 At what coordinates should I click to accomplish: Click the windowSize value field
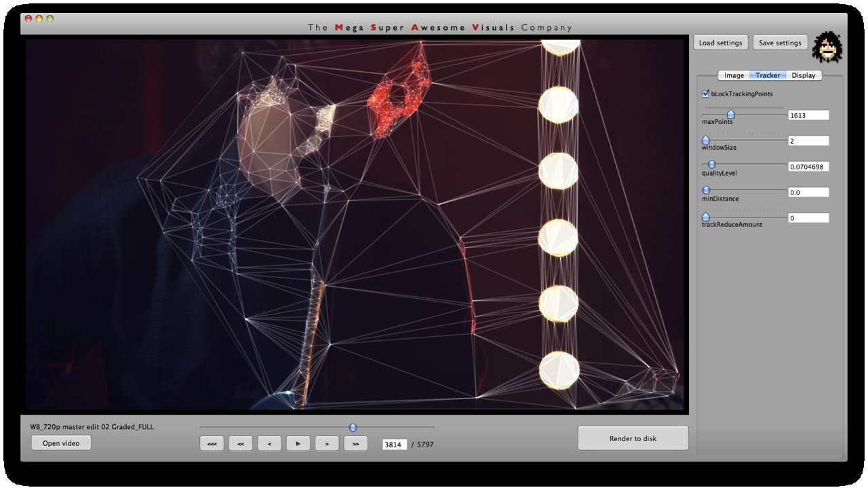[x=808, y=141]
